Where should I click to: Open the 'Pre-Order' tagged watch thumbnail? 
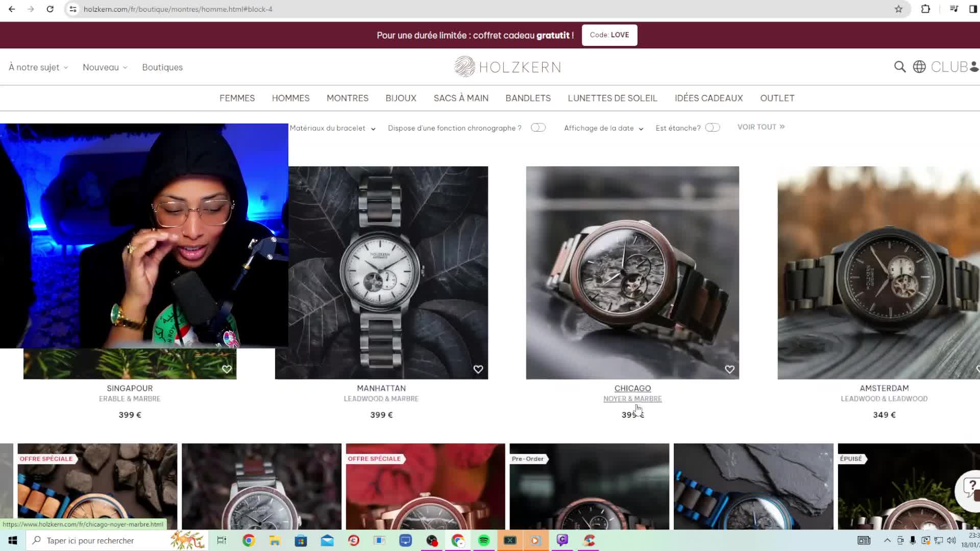tap(589, 486)
